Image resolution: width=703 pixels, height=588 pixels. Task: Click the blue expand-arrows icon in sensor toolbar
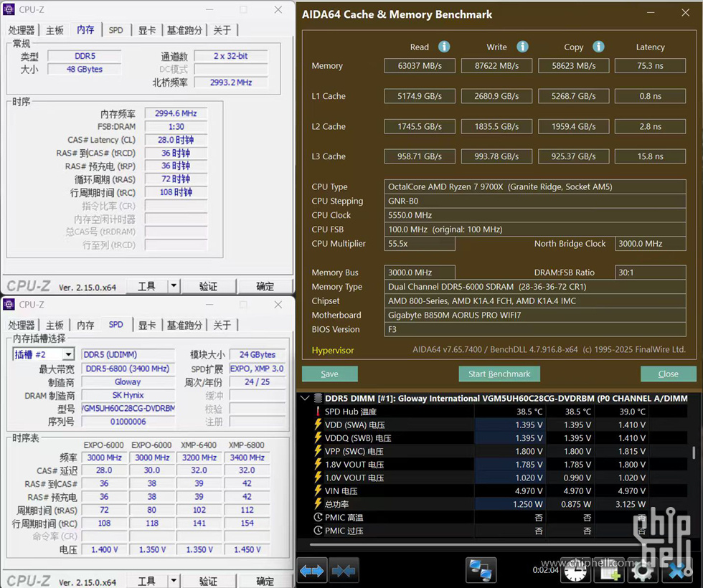click(x=311, y=571)
